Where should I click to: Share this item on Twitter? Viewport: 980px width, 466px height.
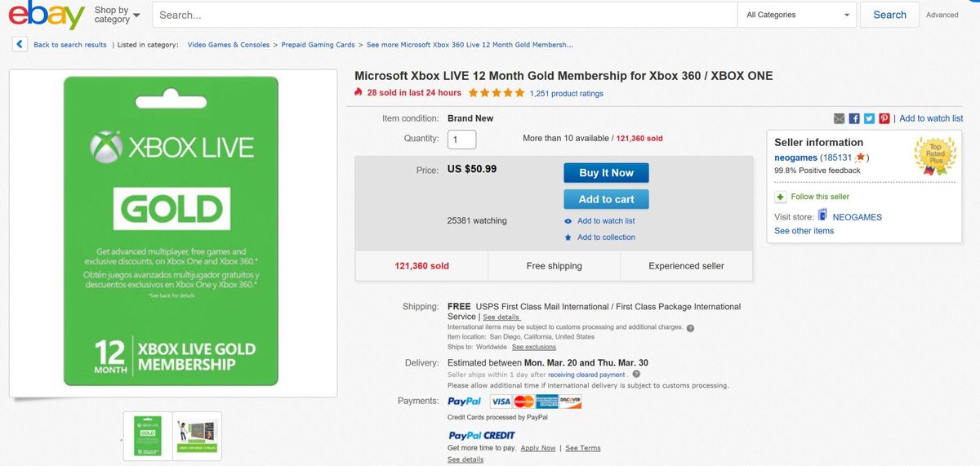click(869, 118)
